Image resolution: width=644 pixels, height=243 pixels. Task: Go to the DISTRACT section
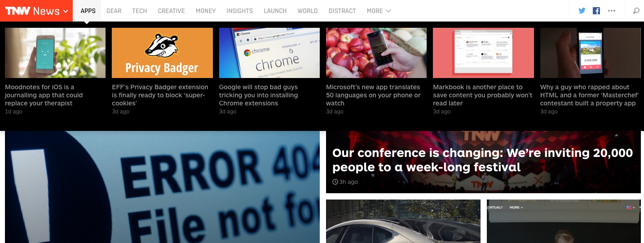click(x=342, y=11)
